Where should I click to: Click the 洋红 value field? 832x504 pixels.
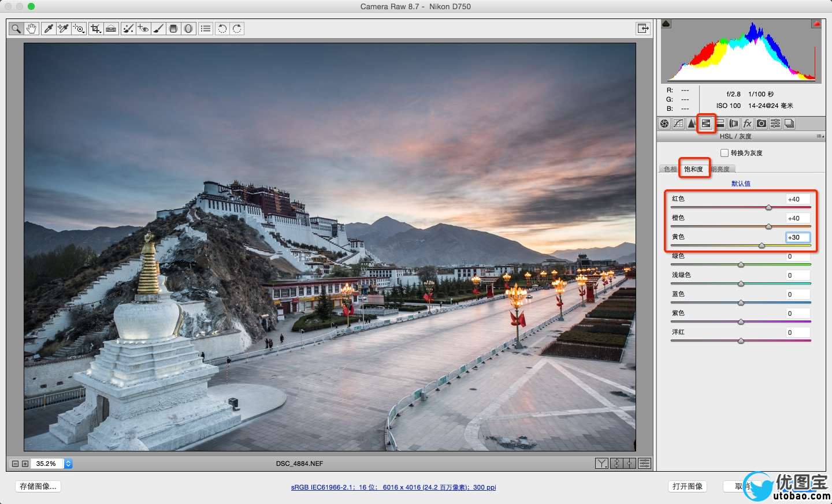coord(798,333)
